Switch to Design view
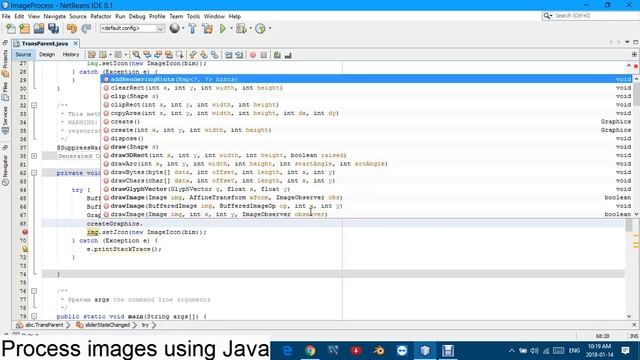 [47, 54]
